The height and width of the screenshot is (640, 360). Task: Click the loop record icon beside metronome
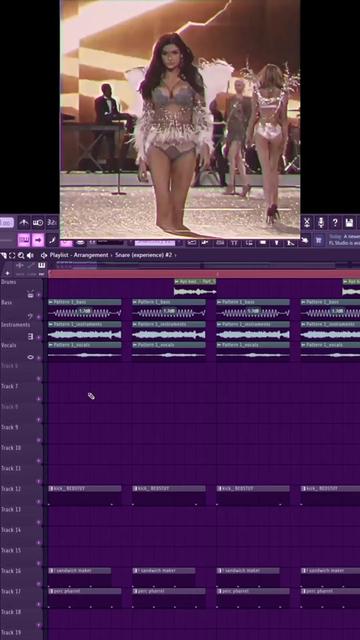pyautogui.click(x=38, y=222)
